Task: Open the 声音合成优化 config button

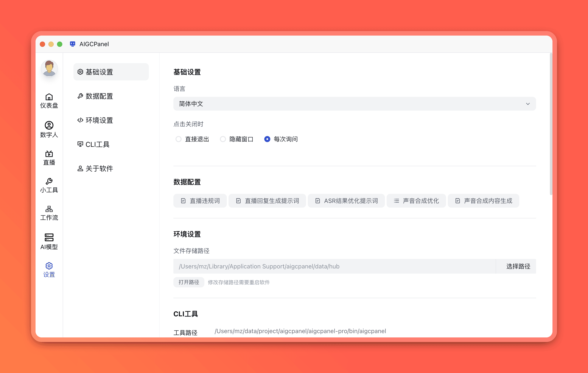Action: click(416, 201)
